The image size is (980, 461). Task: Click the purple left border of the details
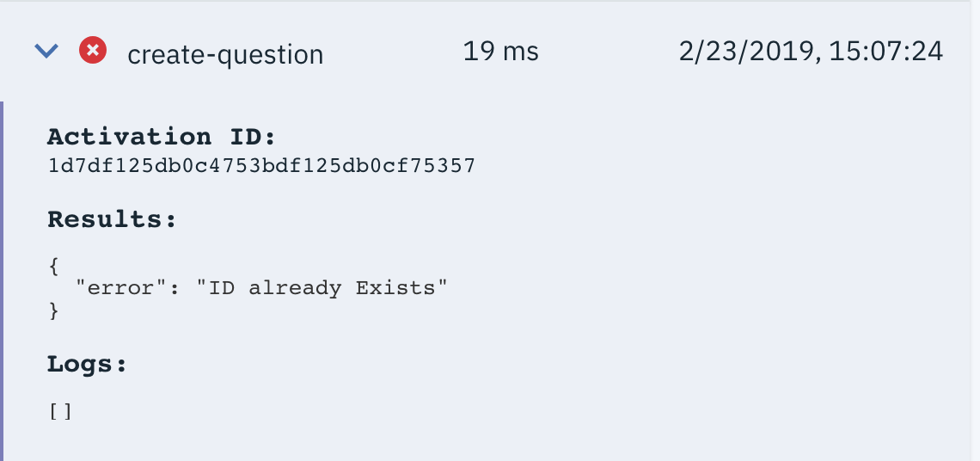coord(2,281)
